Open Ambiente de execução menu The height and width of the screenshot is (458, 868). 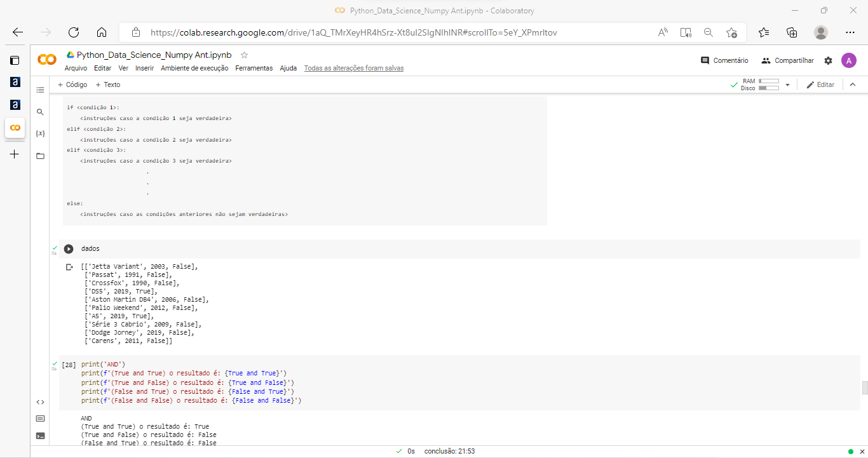click(194, 68)
